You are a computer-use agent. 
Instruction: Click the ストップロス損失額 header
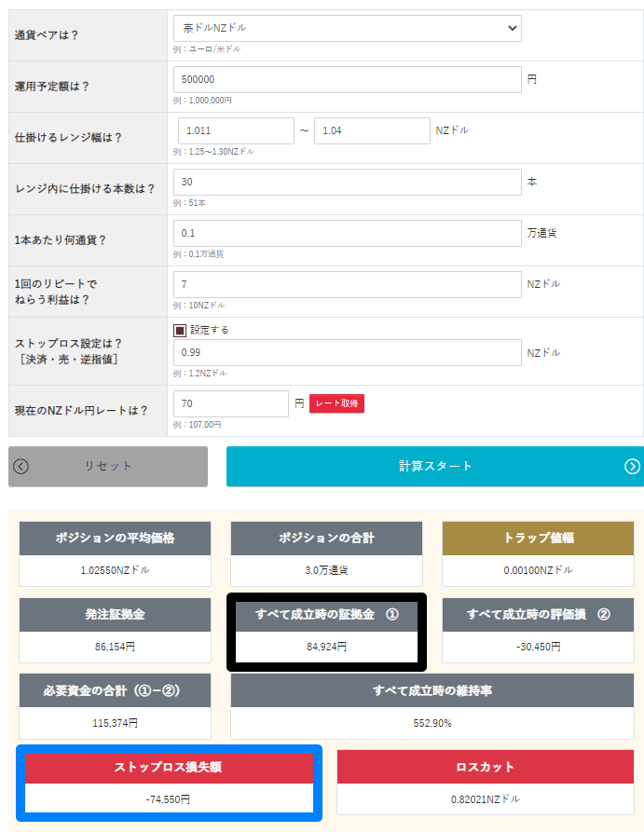(169, 768)
